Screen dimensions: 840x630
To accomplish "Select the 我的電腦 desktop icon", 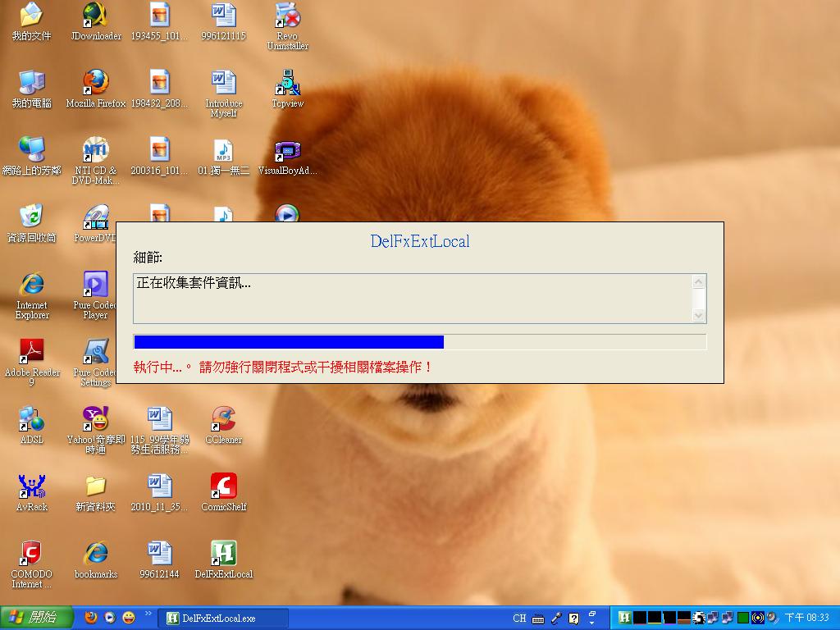I will click(31, 89).
